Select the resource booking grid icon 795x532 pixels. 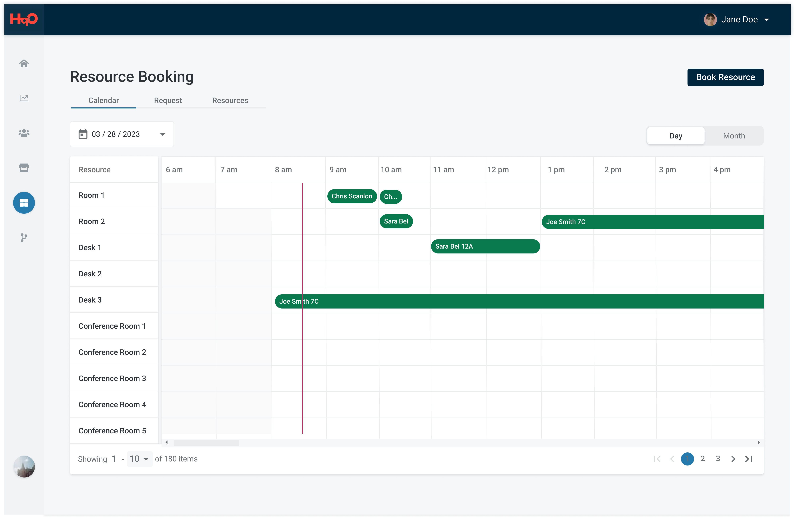pyautogui.click(x=24, y=203)
